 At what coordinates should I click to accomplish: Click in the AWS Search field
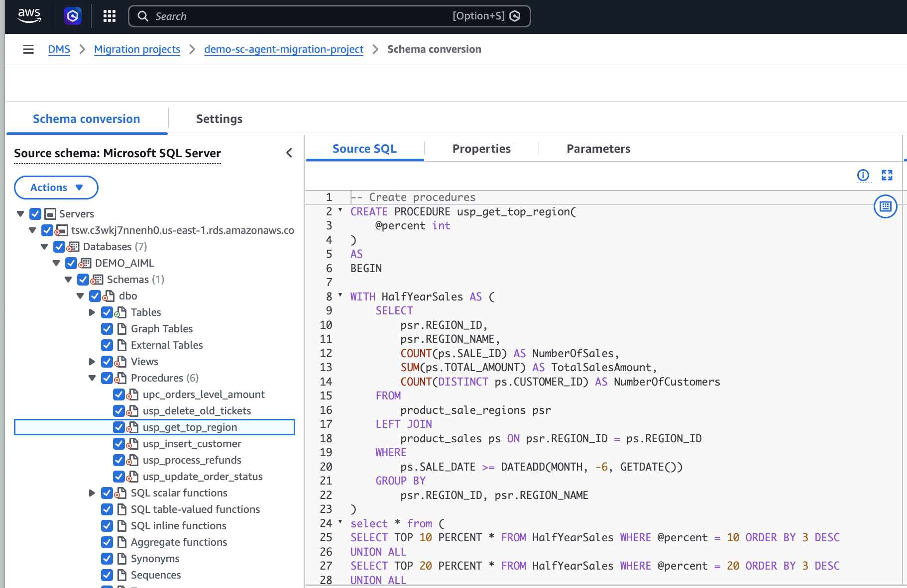330,16
